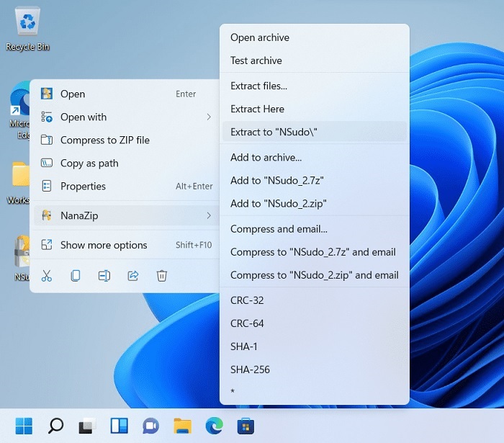This screenshot has width=504, height=443.
Task: Open Widgets panel from the taskbar
Action: tap(119, 426)
